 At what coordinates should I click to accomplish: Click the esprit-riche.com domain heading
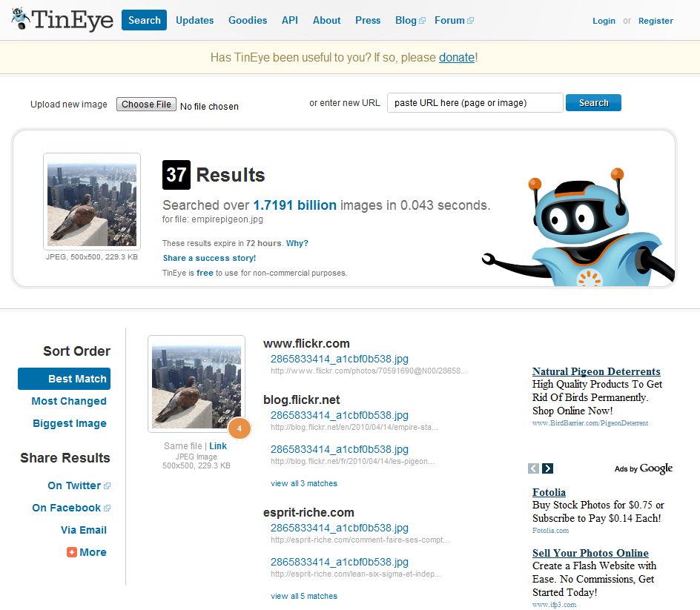tap(308, 512)
